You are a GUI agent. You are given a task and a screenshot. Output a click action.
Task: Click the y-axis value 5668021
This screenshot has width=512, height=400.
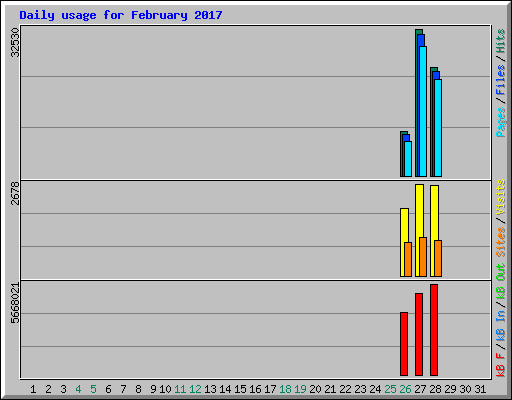pyautogui.click(x=15, y=303)
